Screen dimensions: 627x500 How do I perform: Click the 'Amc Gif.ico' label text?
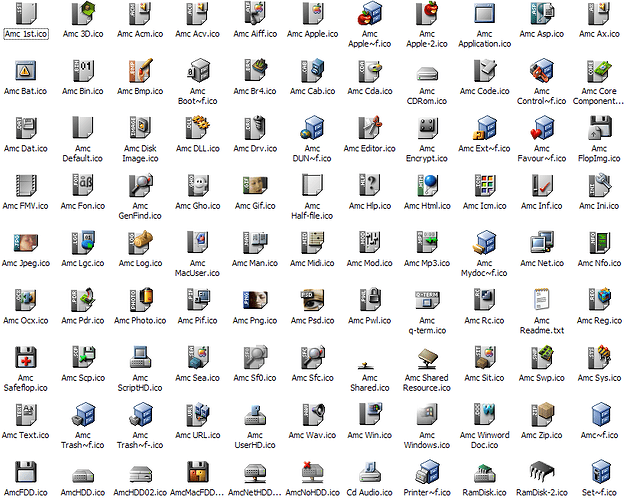click(x=255, y=206)
